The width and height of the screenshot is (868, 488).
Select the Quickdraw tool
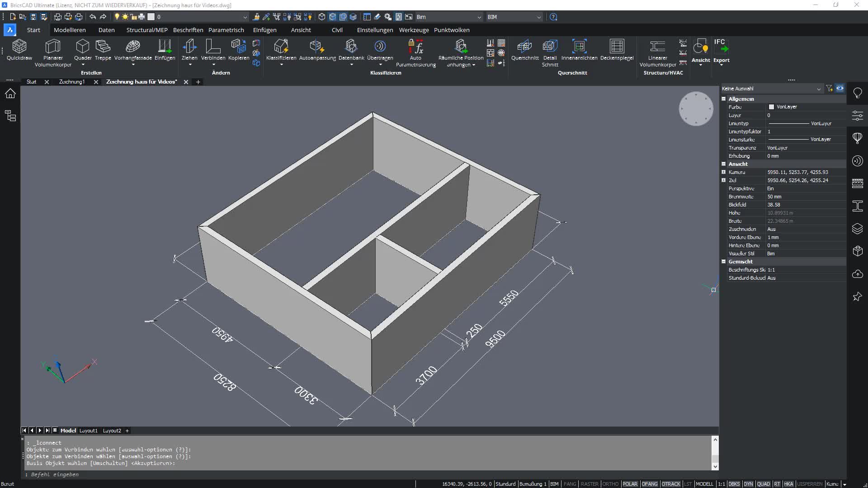pos(19,50)
